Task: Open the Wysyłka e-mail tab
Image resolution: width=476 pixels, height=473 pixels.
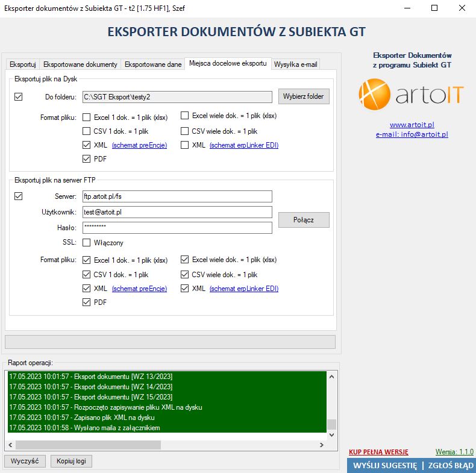Action: pyautogui.click(x=295, y=64)
